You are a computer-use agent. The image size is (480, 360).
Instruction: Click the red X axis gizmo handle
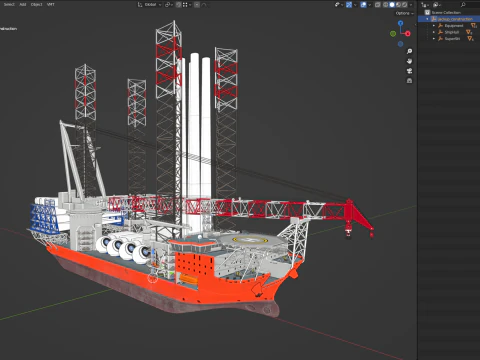[408, 33]
